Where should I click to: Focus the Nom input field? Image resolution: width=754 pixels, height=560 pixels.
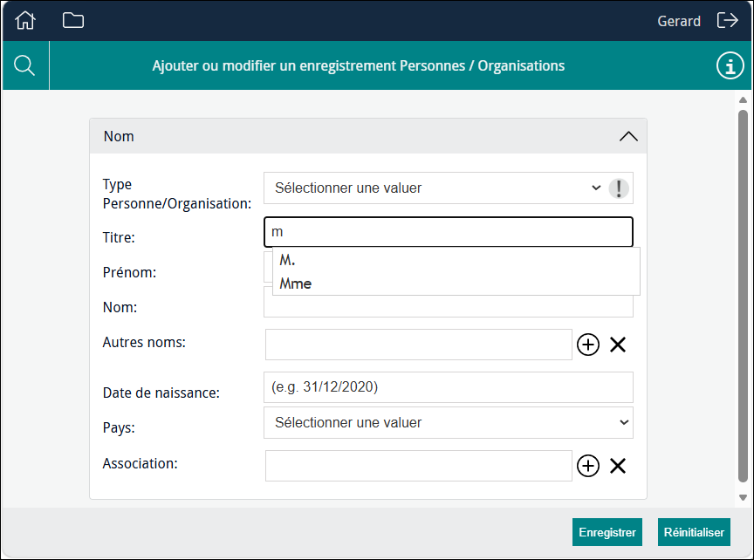pyautogui.click(x=449, y=307)
